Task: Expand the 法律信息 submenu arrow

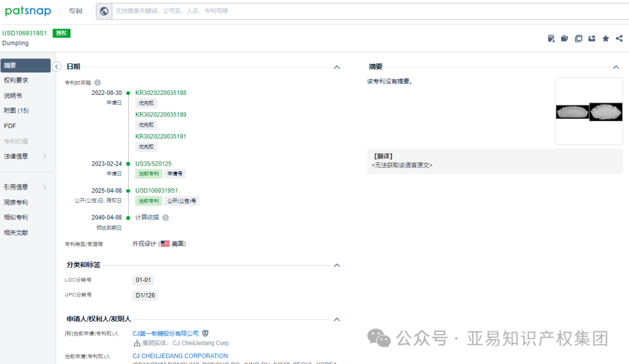Action: pos(45,156)
